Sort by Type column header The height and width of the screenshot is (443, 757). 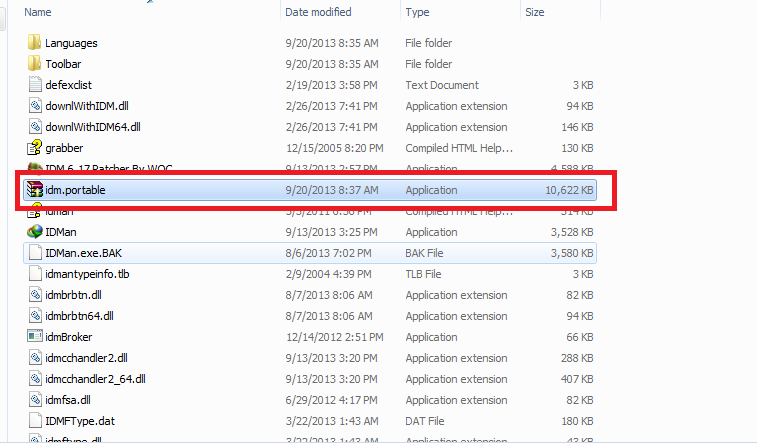(x=417, y=12)
